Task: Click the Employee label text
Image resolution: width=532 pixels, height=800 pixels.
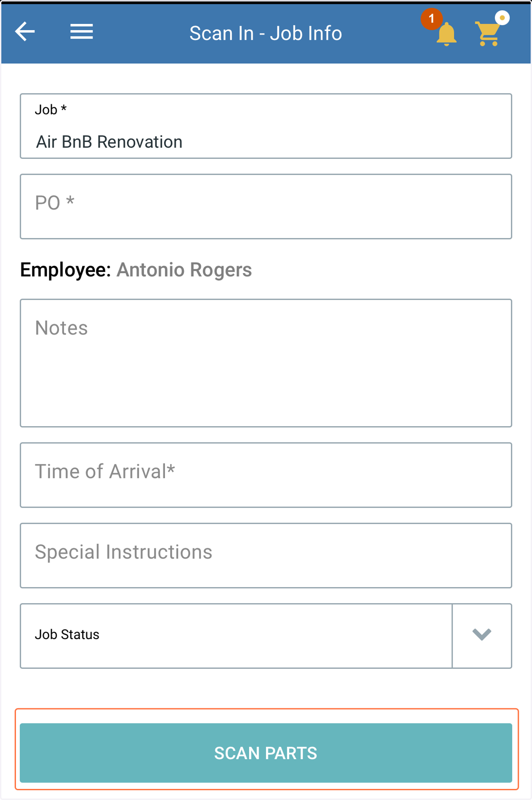Action: pyautogui.click(x=65, y=270)
